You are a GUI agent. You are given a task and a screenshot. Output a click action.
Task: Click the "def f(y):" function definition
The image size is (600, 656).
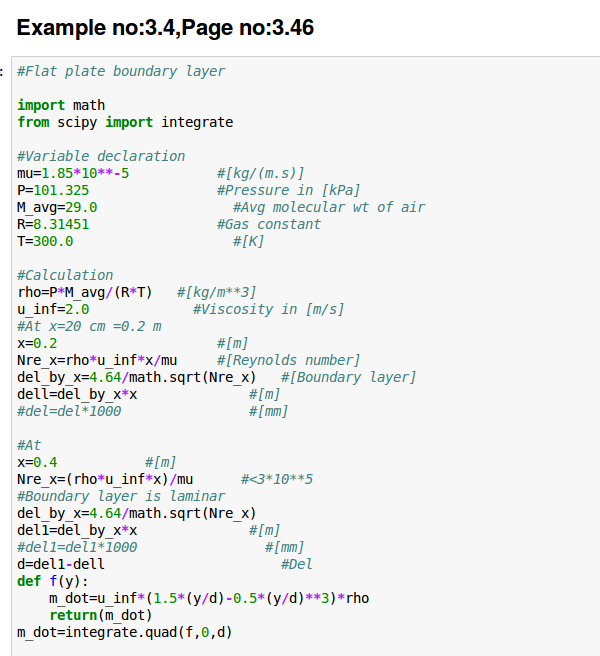[x=53, y=581]
